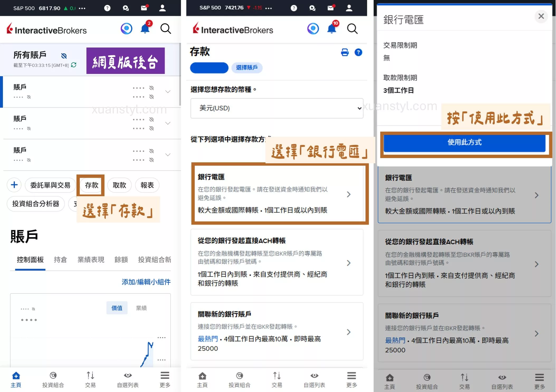Click the 使用此方式 blue button
This screenshot has height=392, width=556.
point(464,143)
